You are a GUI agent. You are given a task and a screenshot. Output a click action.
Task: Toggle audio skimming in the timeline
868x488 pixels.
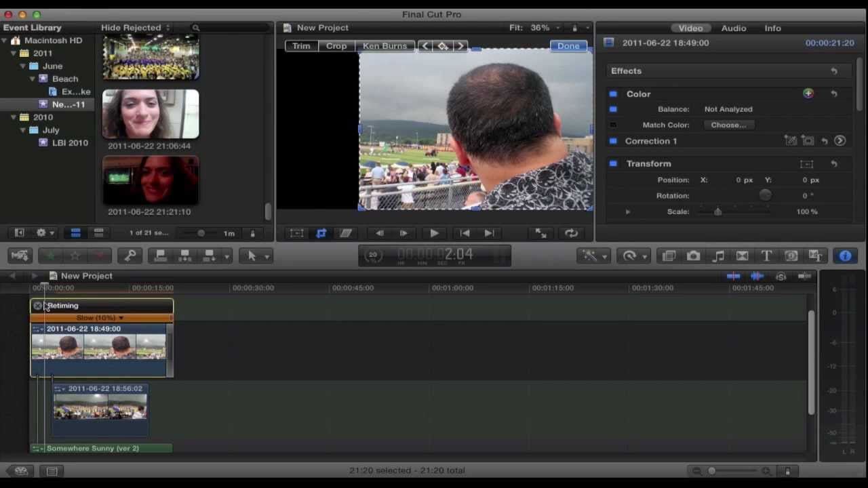(x=757, y=276)
